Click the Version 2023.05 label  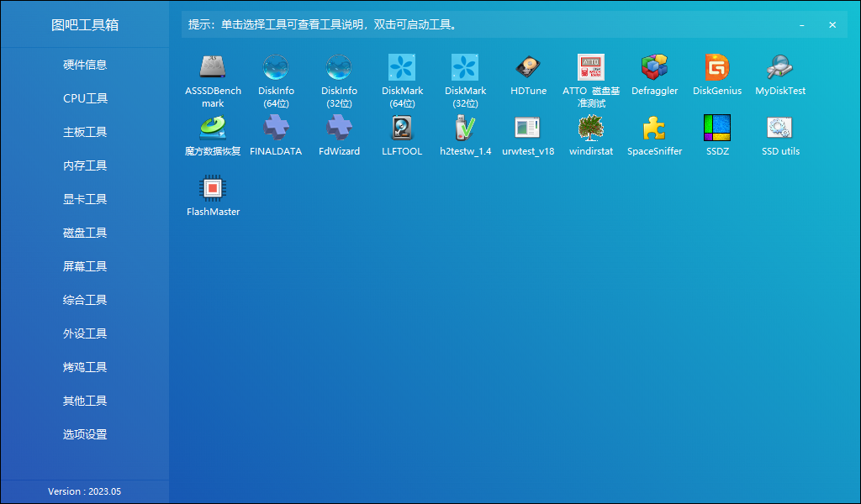[x=84, y=491]
